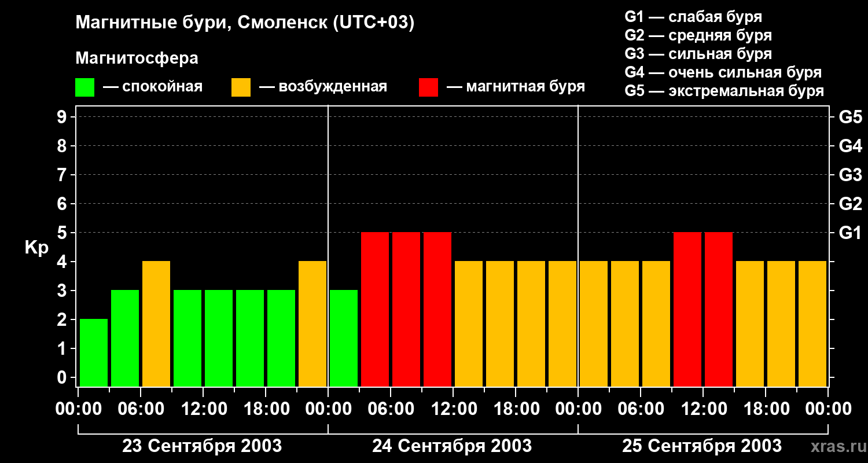Click the Kp axis label
868x463 pixels.
[x=36, y=248]
